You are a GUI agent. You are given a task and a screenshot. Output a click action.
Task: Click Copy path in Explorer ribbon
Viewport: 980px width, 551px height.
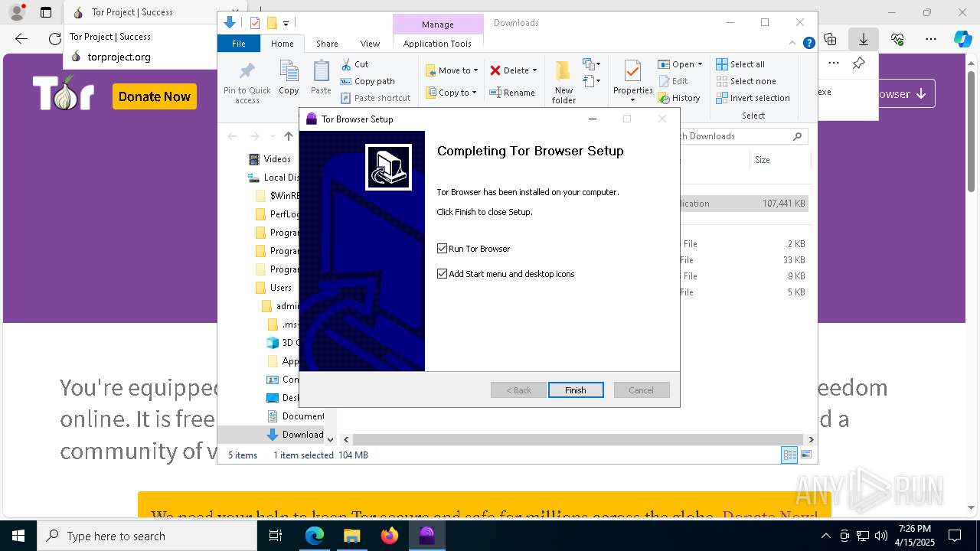(x=367, y=81)
